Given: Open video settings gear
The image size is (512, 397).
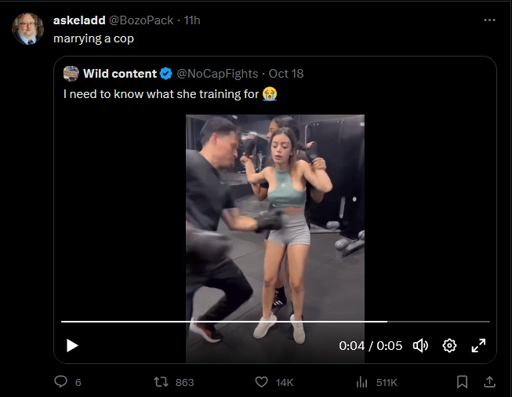Looking at the screenshot, I should [449, 346].
